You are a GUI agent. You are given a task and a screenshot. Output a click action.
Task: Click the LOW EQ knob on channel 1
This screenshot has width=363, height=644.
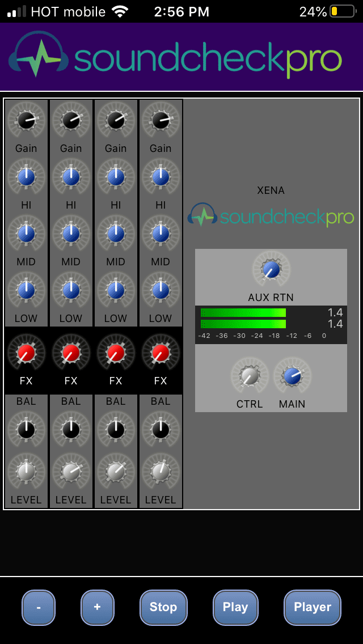click(26, 290)
